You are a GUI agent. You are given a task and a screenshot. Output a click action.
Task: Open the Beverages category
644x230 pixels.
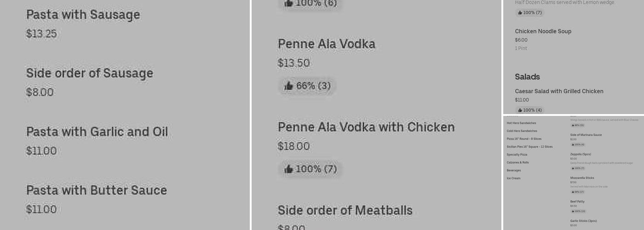(514, 170)
